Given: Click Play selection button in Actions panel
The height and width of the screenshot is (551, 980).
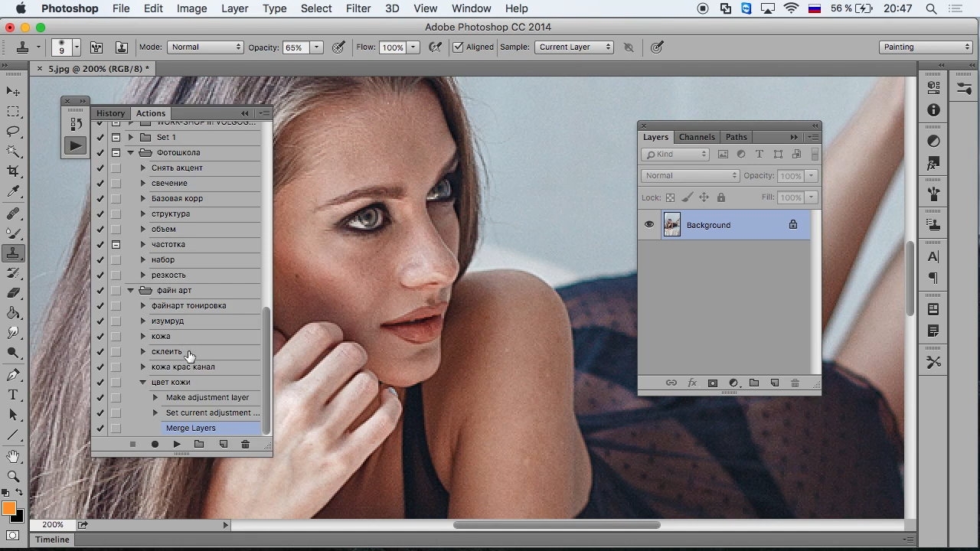Looking at the screenshot, I should pos(177,444).
